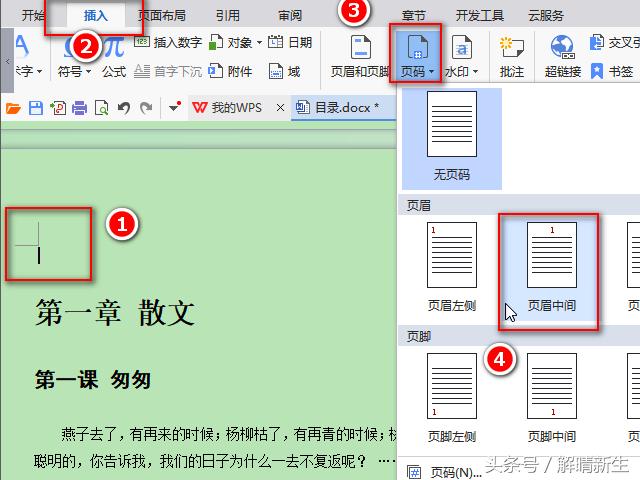Viewport: 640px width, 480px height.
Task: Click the 交叉引用 icon
Action: tap(596, 42)
